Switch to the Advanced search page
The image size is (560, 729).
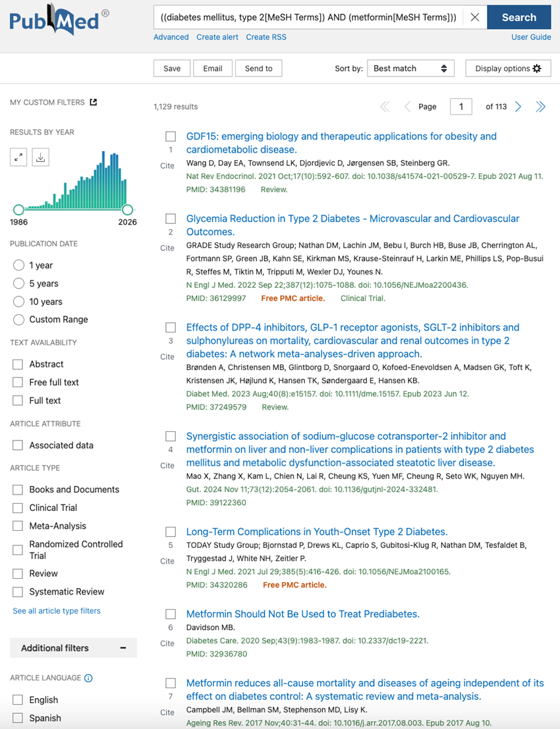pyautogui.click(x=171, y=37)
